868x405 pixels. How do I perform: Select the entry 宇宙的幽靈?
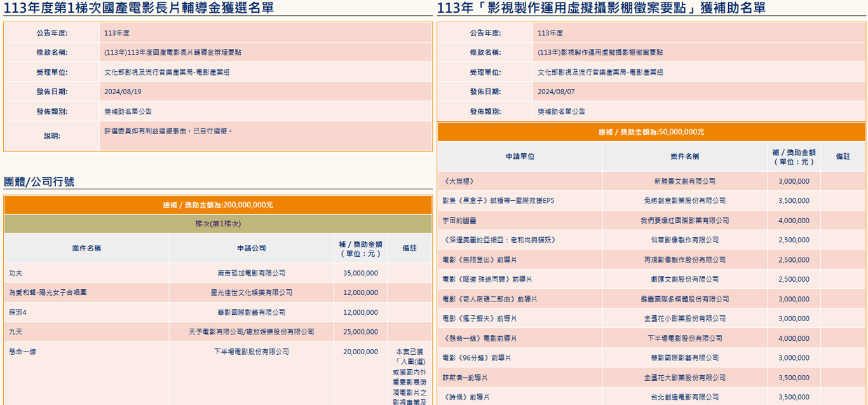pos(460,221)
